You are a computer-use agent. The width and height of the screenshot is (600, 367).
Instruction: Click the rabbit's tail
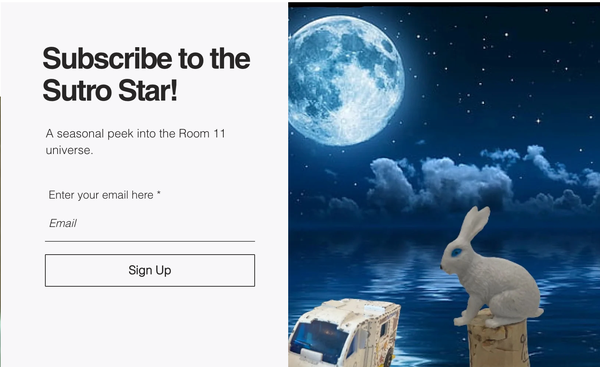537,312
